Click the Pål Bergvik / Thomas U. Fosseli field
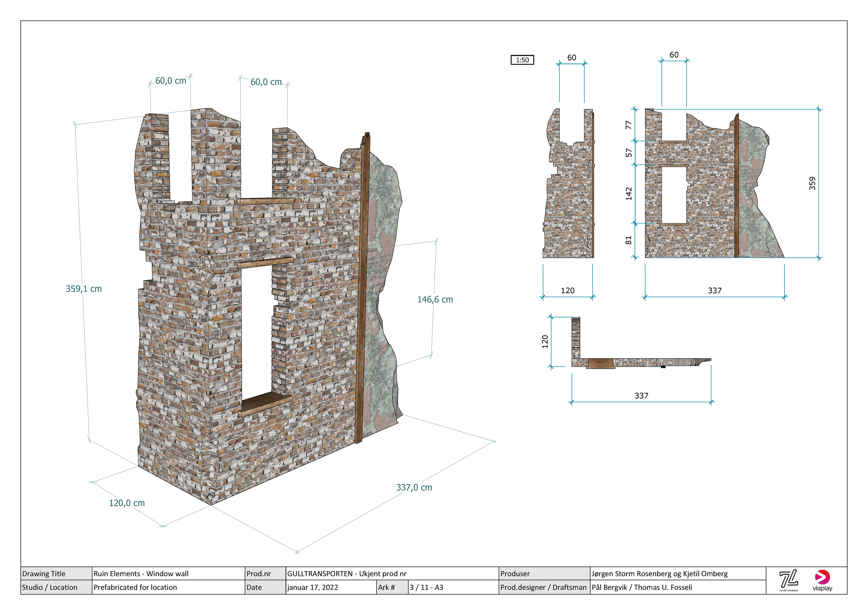Screen dimensions: 868x614 tap(642, 588)
